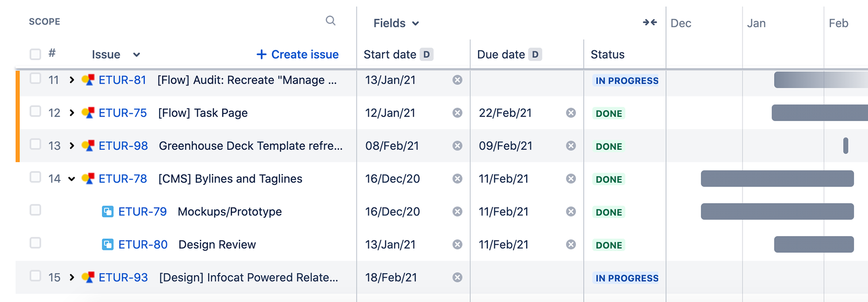Select the epic icon beside ETUR-81
This screenshot has width=868, height=302.
tap(89, 80)
